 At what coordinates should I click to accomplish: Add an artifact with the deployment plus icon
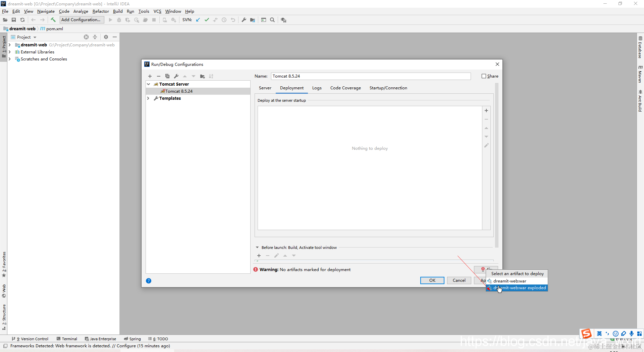(486, 111)
